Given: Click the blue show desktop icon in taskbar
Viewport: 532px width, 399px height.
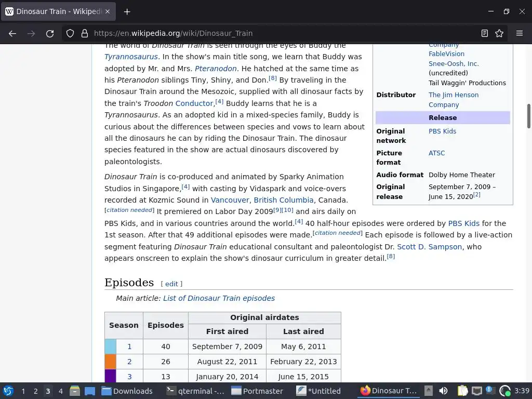Looking at the screenshot, I should coord(90,391).
